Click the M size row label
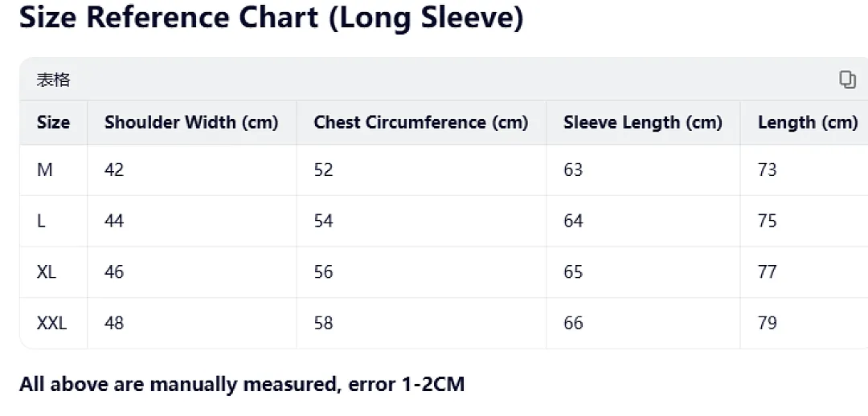 point(45,169)
